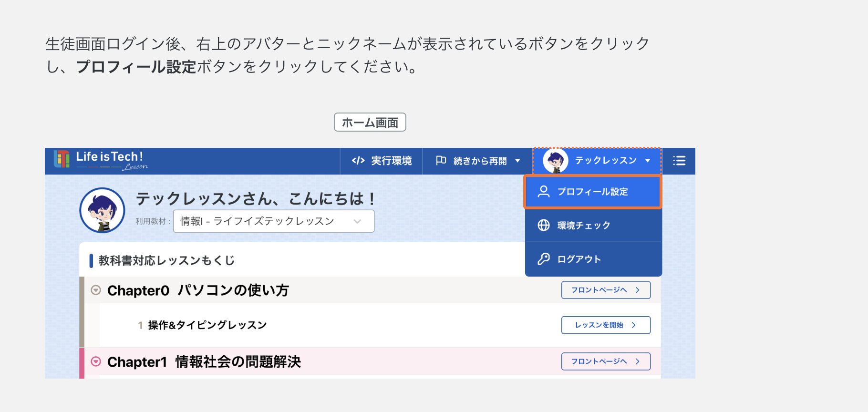Click the 操作&タイピングレッスン lesson title
This screenshot has width=868, height=412.
tap(207, 325)
